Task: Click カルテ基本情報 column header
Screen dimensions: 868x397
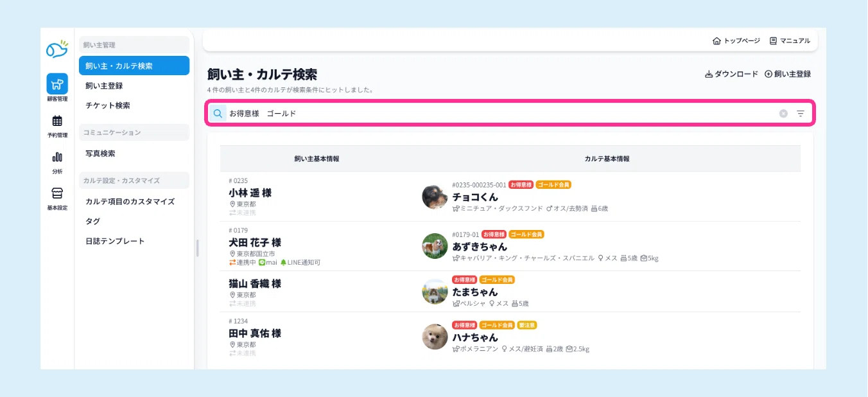Action: pos(607,158)
